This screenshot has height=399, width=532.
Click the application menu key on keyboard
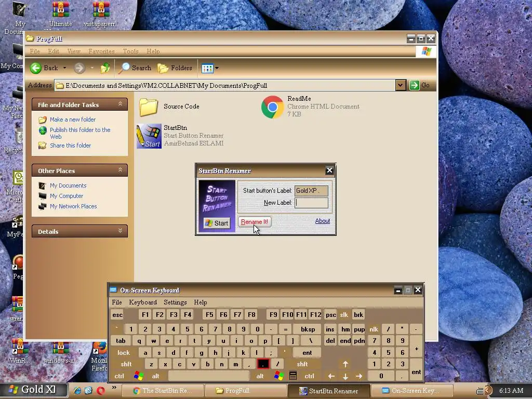293,376
